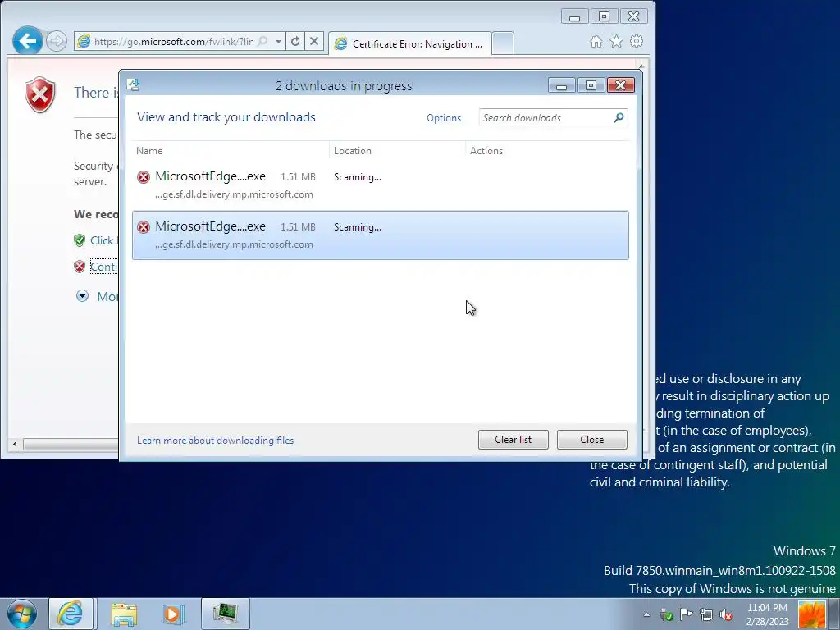The width and height of the screenshot is (840, 630).
Task: Maximize the Internet Explorer window
Action: coord(604,16)
